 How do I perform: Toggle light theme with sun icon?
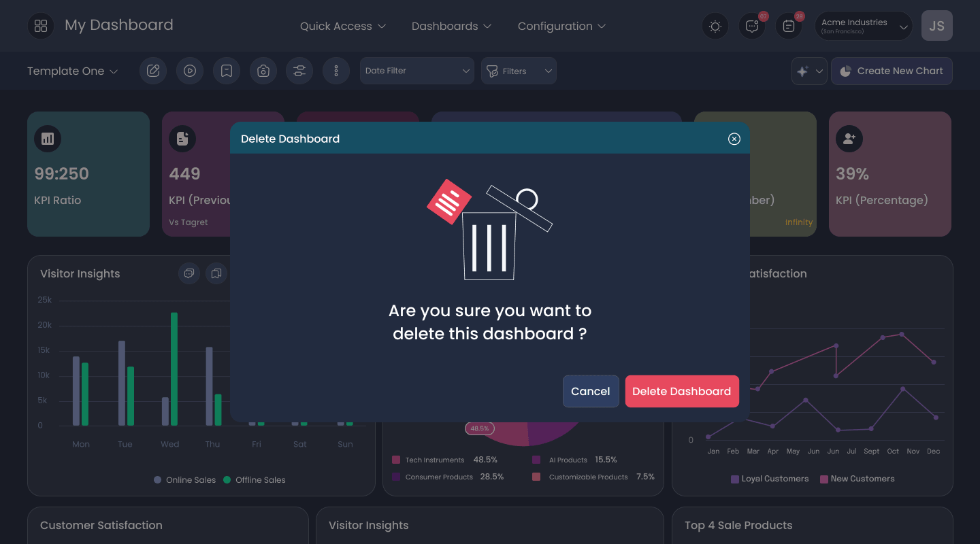715,26
